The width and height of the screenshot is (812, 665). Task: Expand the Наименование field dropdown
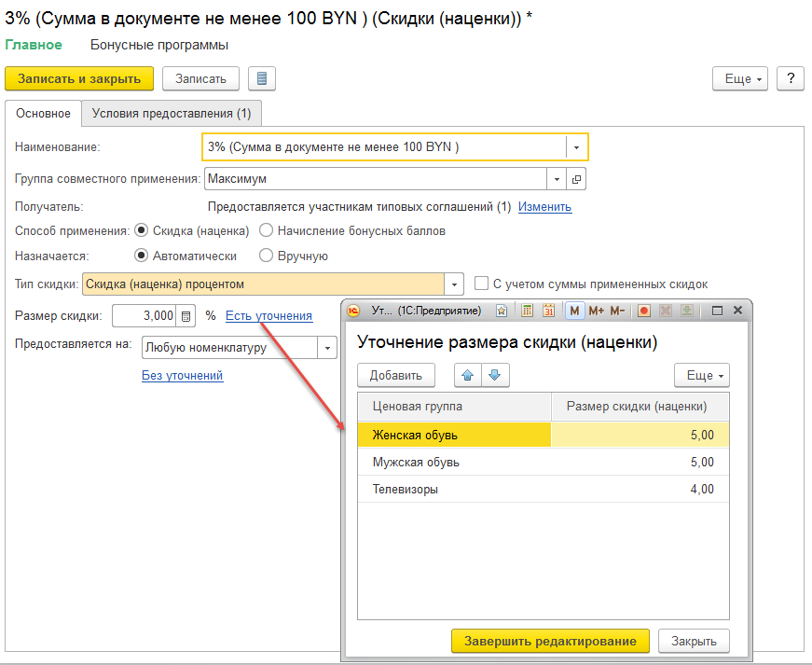point(577,147)
